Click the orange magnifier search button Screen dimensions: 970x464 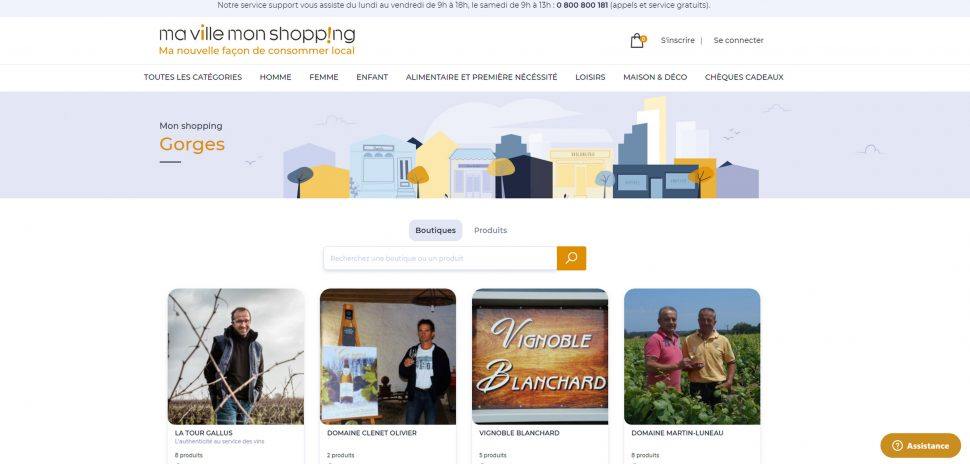pyautogui.click(x=571, y=258)
